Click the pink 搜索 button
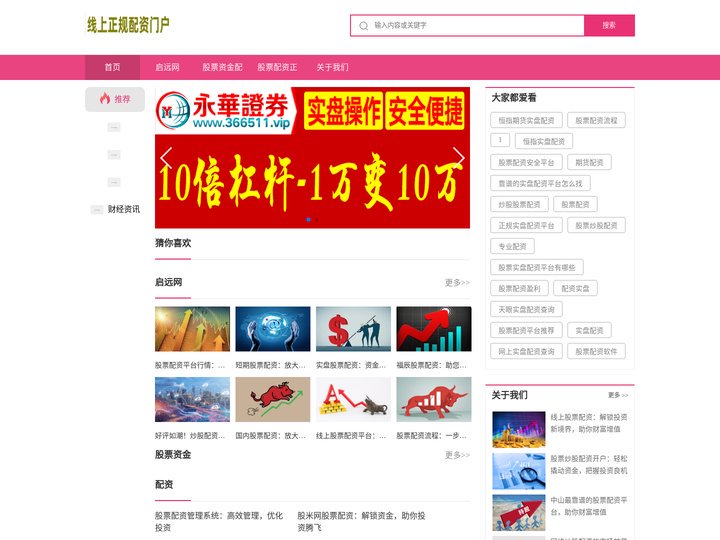Screen dimensions: 720x540 609,25
